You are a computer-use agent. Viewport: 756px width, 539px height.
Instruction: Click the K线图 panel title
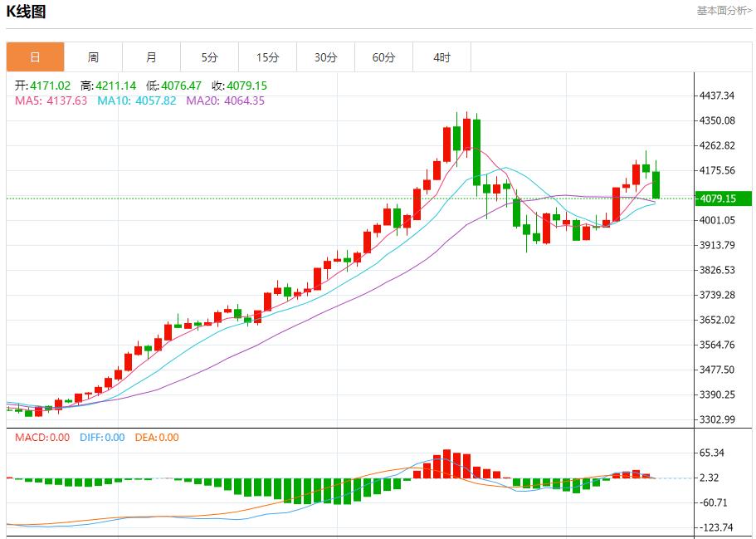point(27,12)
